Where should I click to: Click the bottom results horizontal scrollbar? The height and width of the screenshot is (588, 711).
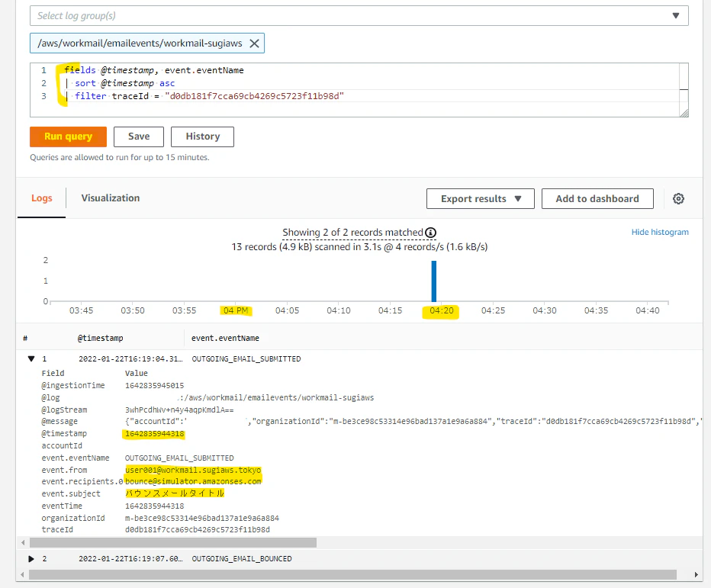point(352,575)
